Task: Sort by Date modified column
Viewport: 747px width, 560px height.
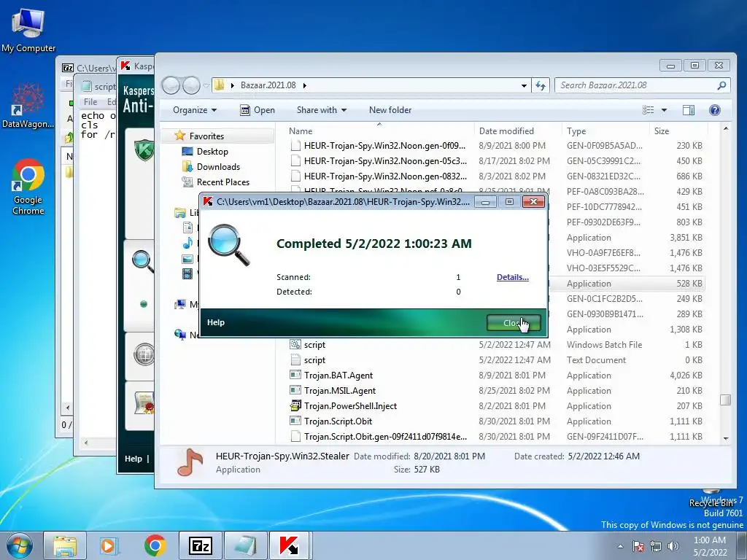Action: (506, 131)
